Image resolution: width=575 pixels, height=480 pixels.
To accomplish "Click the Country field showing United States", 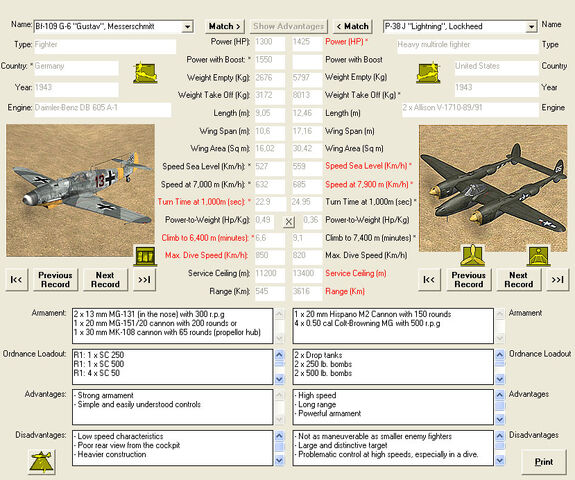I will pyautogui.click(x=497, y=68).
